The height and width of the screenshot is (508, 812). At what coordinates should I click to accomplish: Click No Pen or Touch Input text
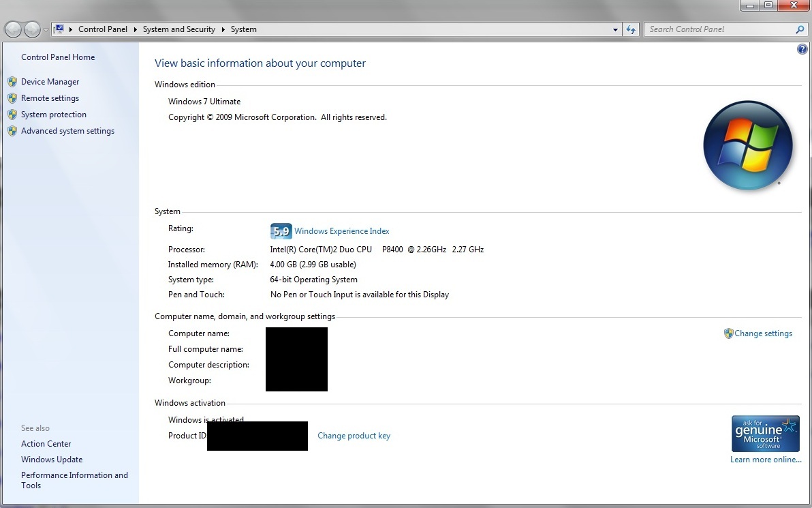click(360, 295)
